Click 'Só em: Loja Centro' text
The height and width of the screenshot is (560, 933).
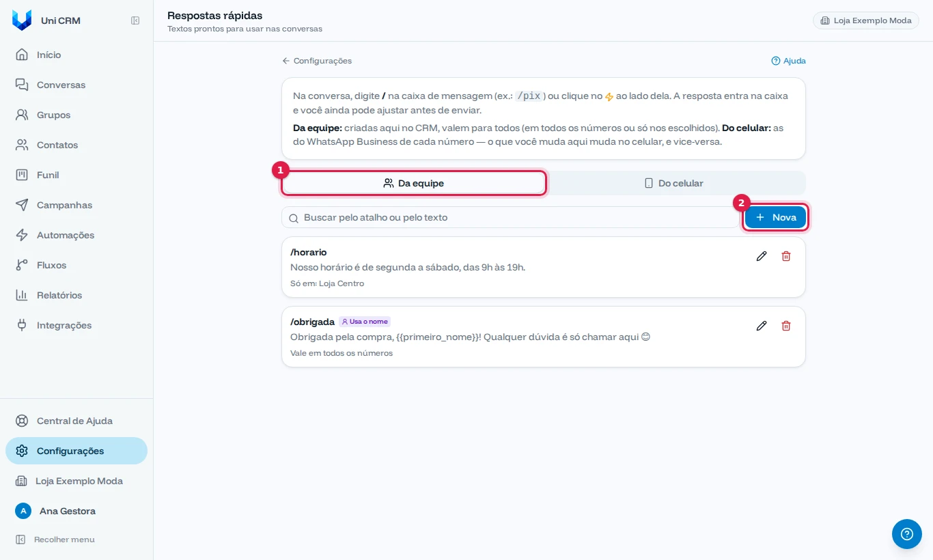327,283
